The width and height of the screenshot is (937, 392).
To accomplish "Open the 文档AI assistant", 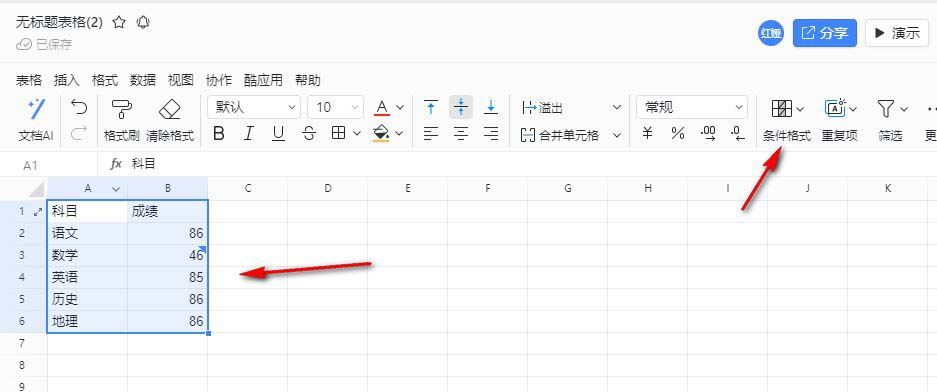I will tap(36, 120).
